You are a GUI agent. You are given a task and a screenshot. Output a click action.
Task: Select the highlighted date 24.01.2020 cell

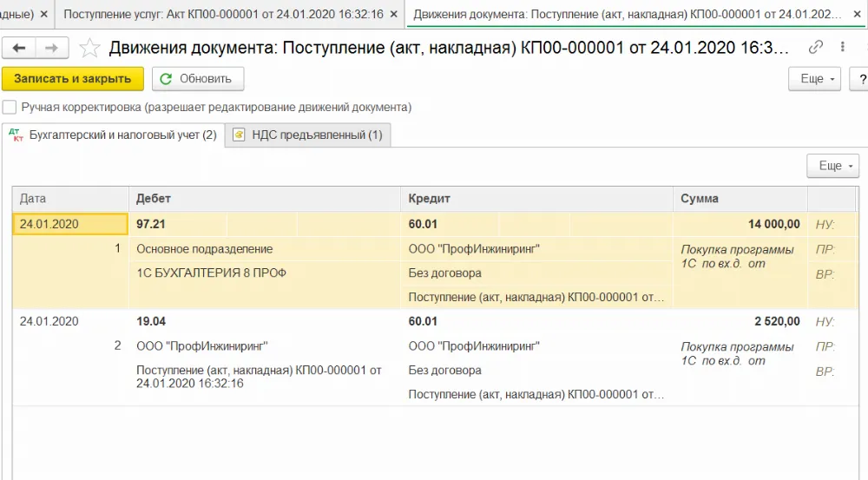click(70, 224)
